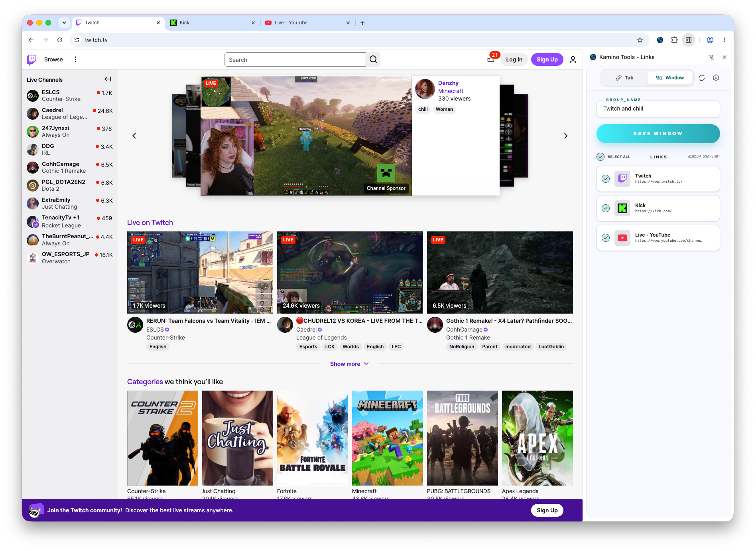Viewport: 756px width, 551px height.
Task: Switch Kamino mode to Tab
Action: (624, 78)
